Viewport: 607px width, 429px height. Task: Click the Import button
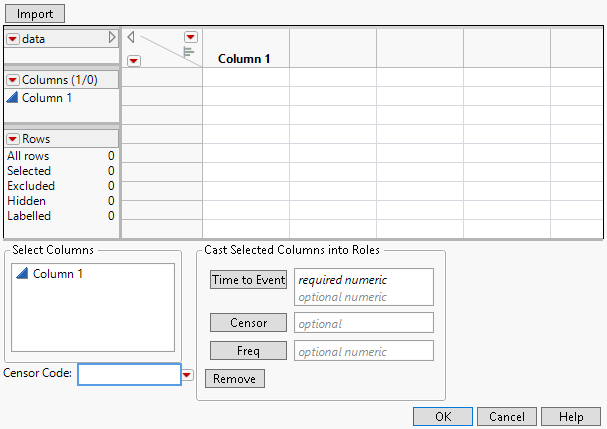point(35,13)
